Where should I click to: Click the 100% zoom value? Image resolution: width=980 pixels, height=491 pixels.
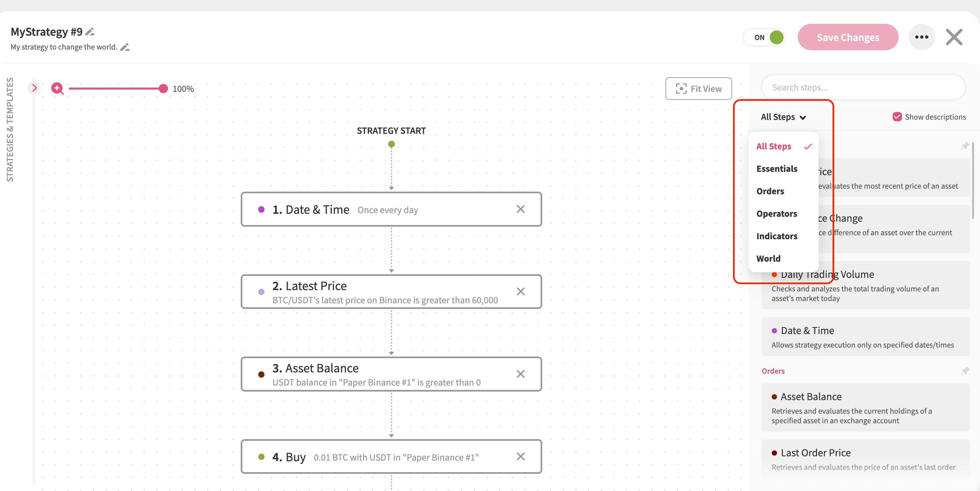pos(183,89)
